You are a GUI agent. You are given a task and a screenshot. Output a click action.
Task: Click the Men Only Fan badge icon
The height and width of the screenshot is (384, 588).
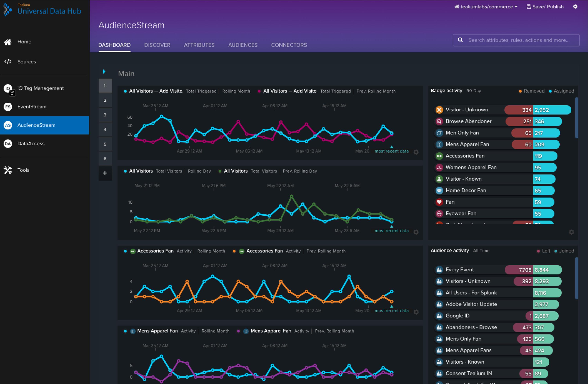(x=439, y=133)
